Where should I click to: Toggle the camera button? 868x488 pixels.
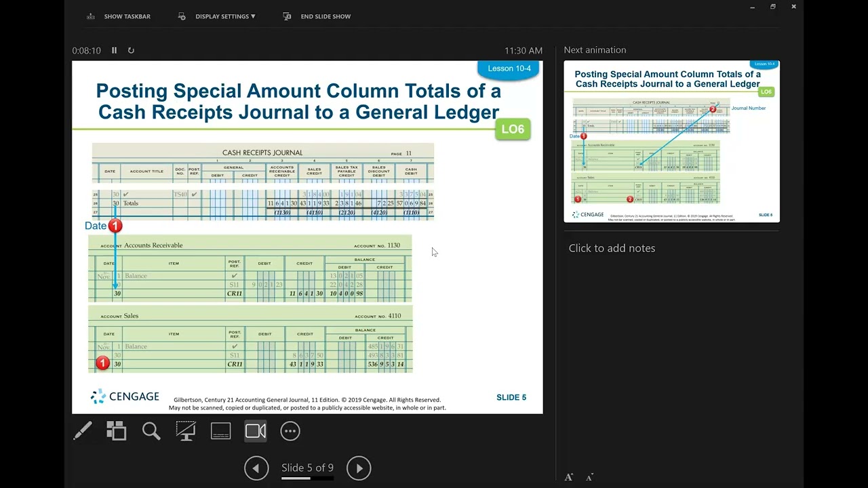[256, 431]
